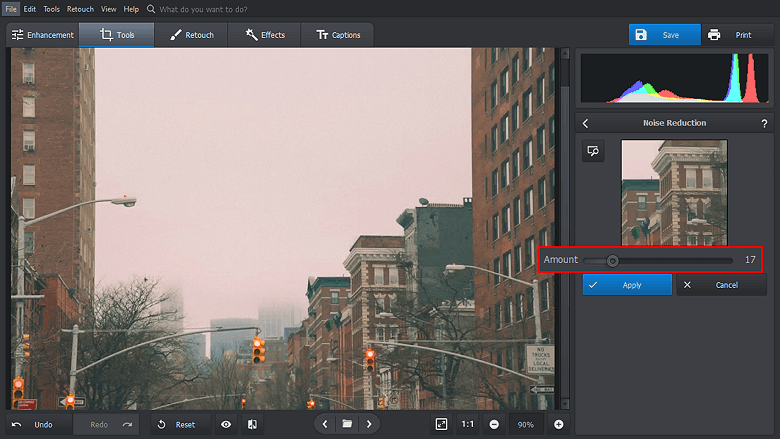Click the 'What do you want to do?' search field

click(x=203, y=9)
